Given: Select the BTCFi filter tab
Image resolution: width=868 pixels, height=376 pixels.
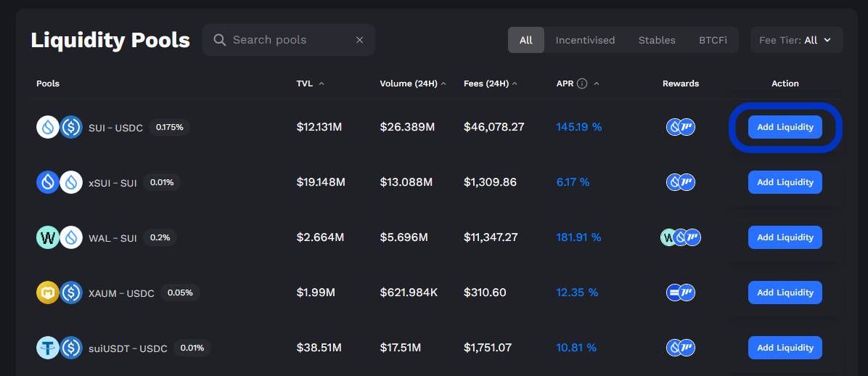Looking at the screenshot, I should 713,40.
